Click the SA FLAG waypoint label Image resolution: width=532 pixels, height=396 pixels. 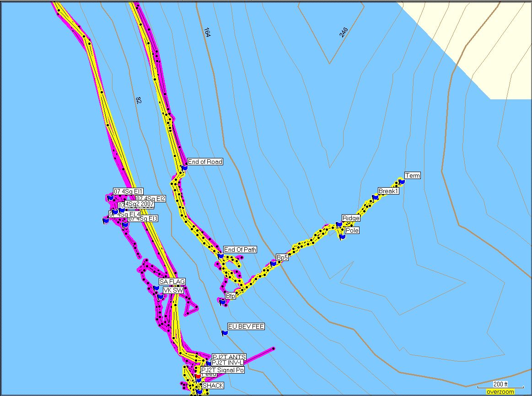(172, 281)
